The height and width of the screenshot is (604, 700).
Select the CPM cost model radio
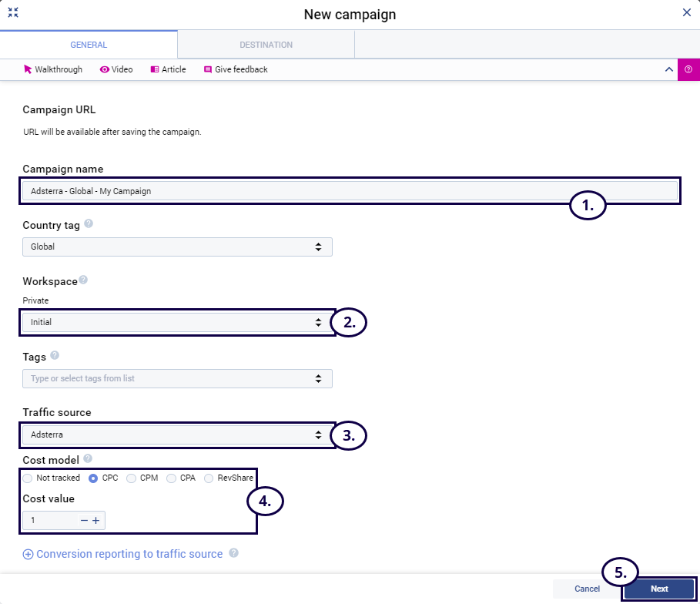(x=132, y=478)
